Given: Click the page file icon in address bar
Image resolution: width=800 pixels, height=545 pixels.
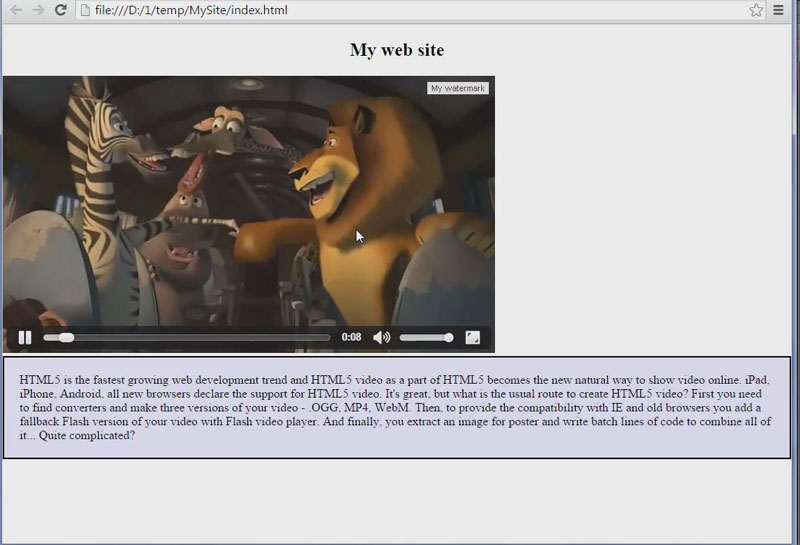Looking at the screenshot, I should tap(85, 10).
